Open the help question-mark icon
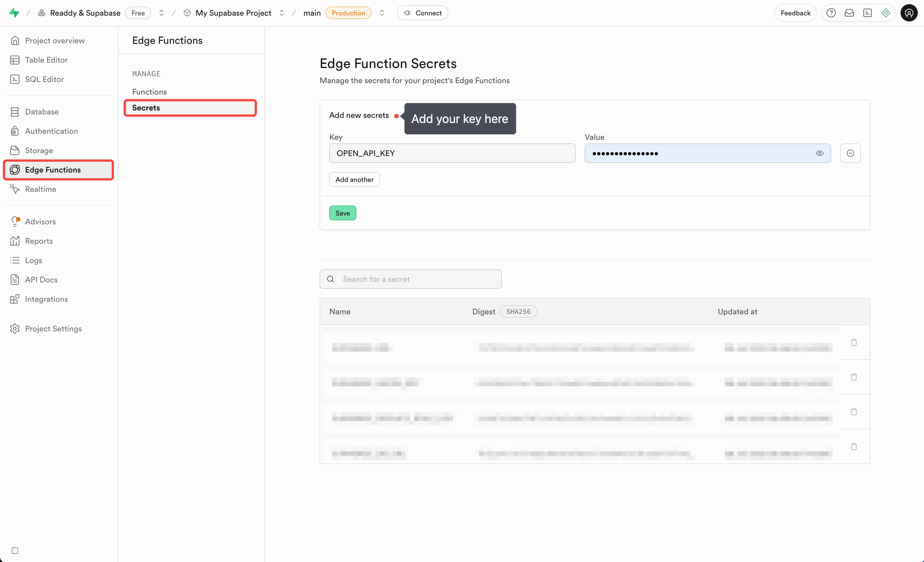The image size is (924, 562). (831, 13)
